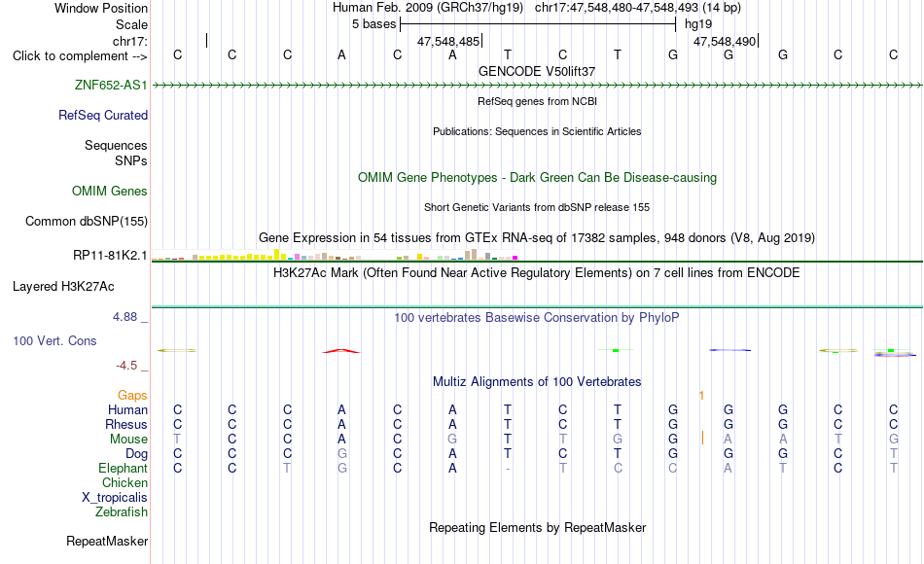The image size is (924, 564).
Task: Click the orange vertical bar in Mouse row
Action: point(702,438)
